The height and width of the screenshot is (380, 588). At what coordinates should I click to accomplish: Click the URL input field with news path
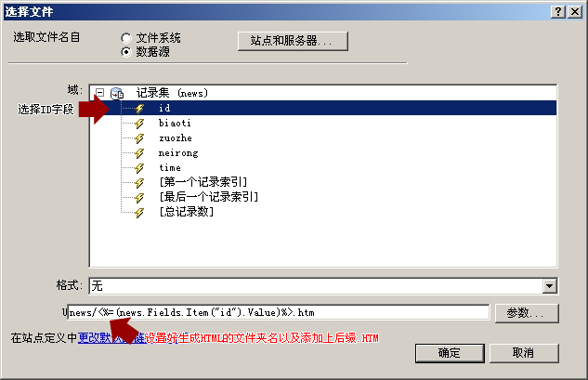click(279, 312)
